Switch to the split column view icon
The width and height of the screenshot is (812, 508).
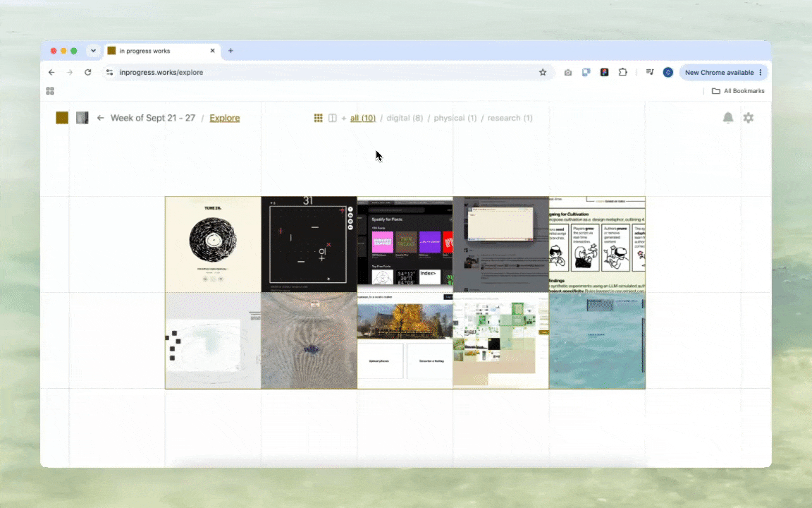(333, 119)
